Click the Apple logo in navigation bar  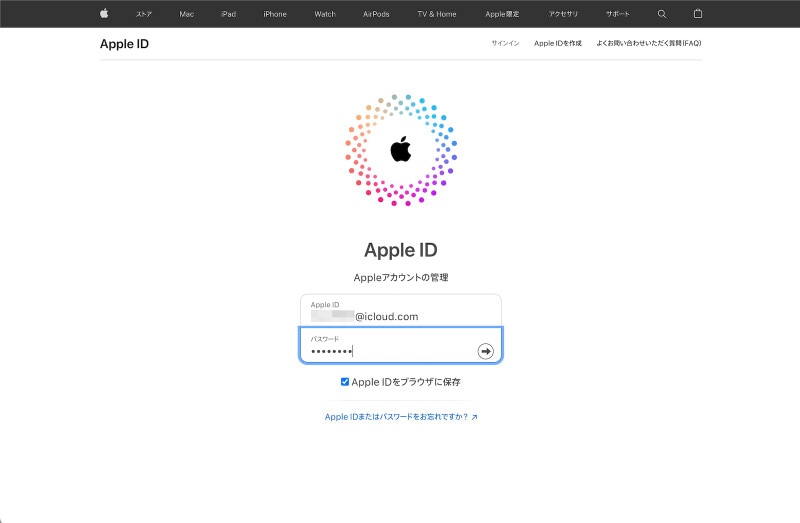104,14
